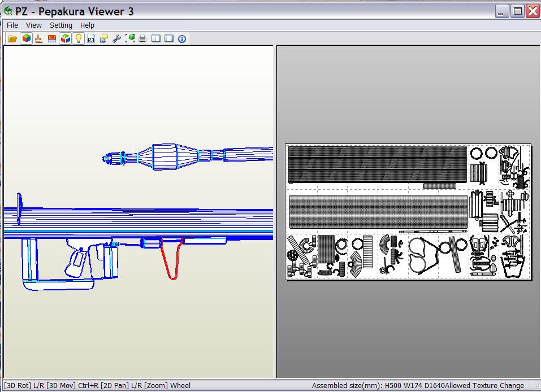This screenshot has height=392, width=541.
Task: Click the single-pane layout icon
Action: 168,38
